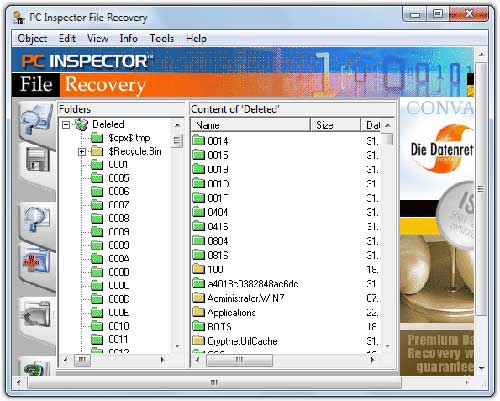The height and width of the screenshot is (401, 500).
Task: Open the Edit menu
Action: (x=67, y=38)
